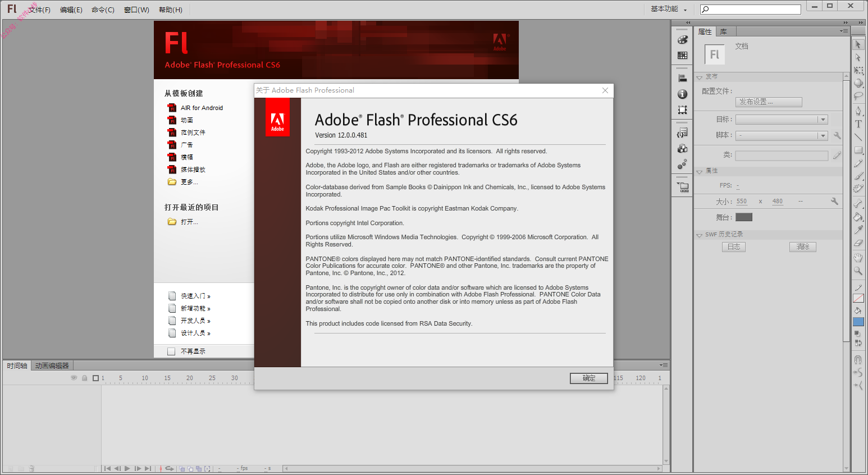Switch to the 动画编辑器 tab
The width and height of the screenshot is (868, 475).
coord(52,366)
